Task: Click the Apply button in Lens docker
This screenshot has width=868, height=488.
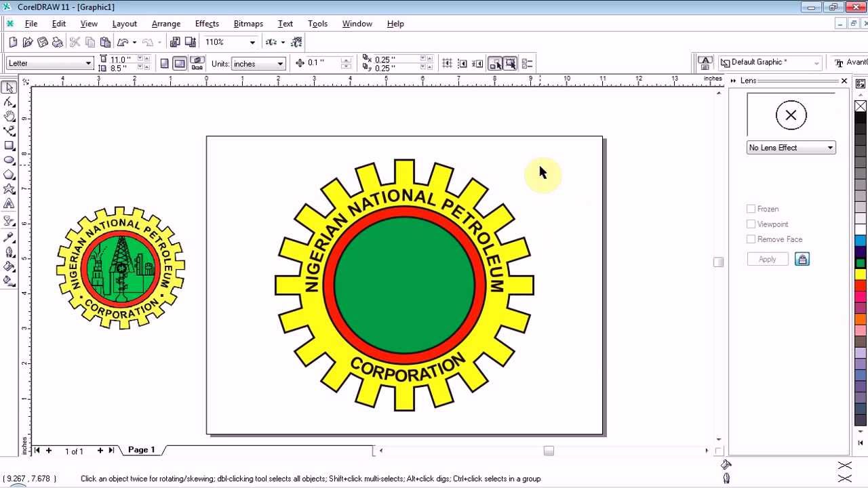Action: (768, 260)
